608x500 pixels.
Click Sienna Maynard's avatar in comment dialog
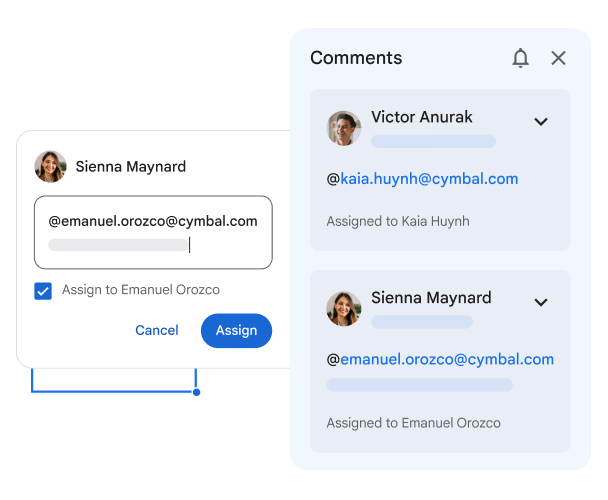tap(50, 167)
